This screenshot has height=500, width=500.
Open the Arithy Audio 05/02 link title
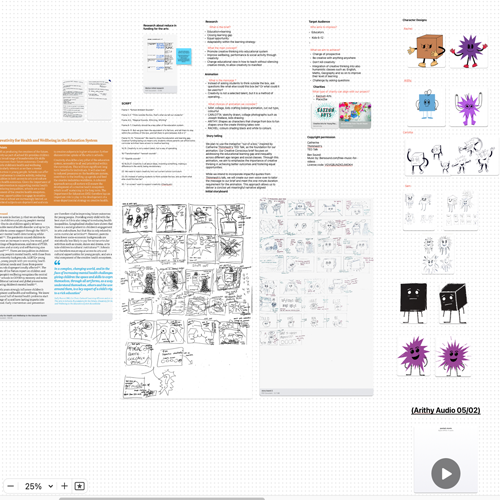[x=446, y=410]
